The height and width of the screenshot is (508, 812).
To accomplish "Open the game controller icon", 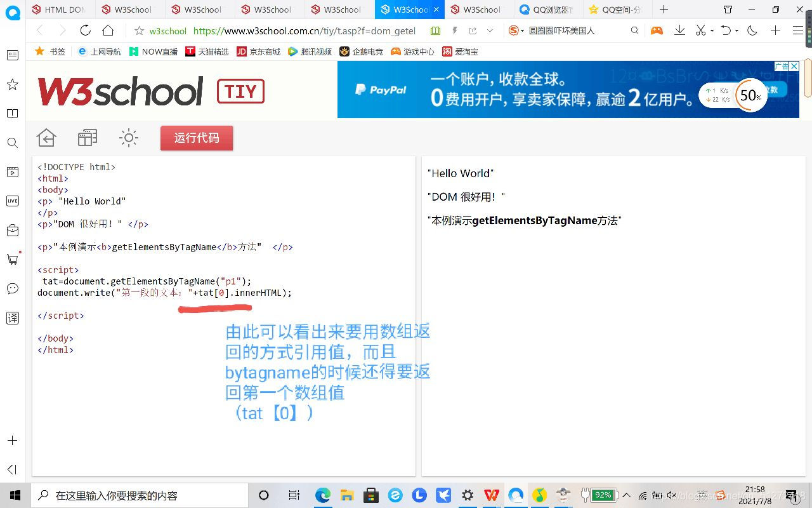I will pyautogui.click(x=657, y=30).
